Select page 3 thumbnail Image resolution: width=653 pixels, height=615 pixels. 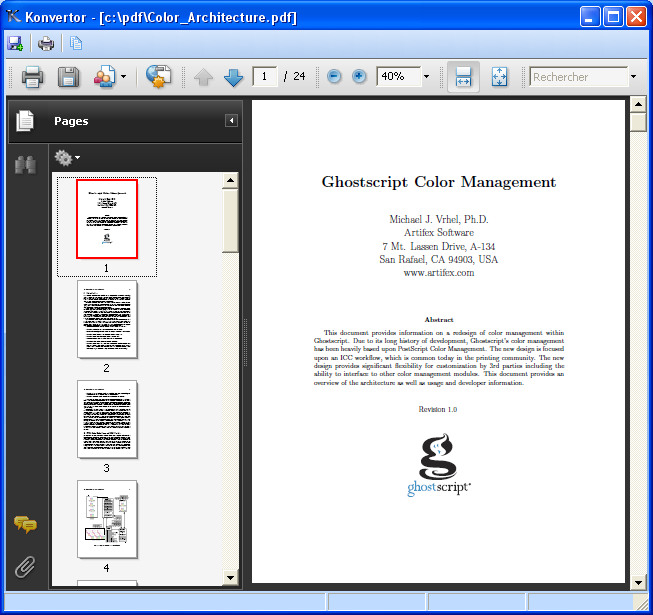pos(107,419)
